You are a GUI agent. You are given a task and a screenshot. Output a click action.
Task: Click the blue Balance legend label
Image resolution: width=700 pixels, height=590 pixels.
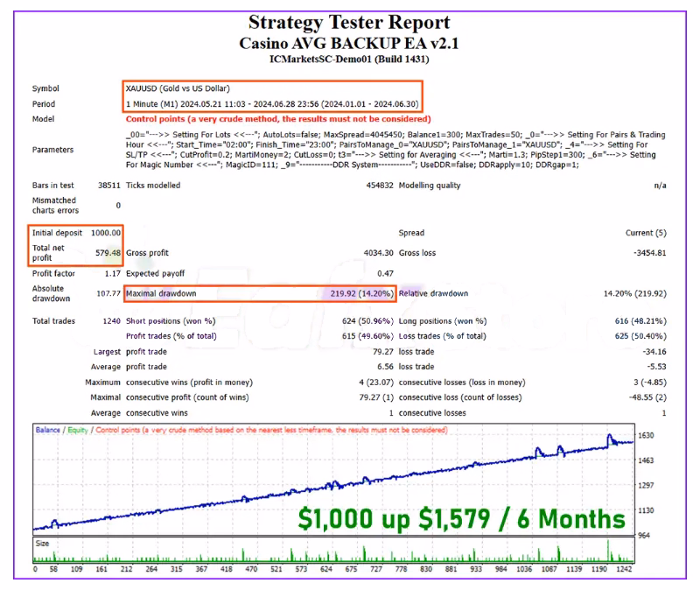click(x=48, y=431)
